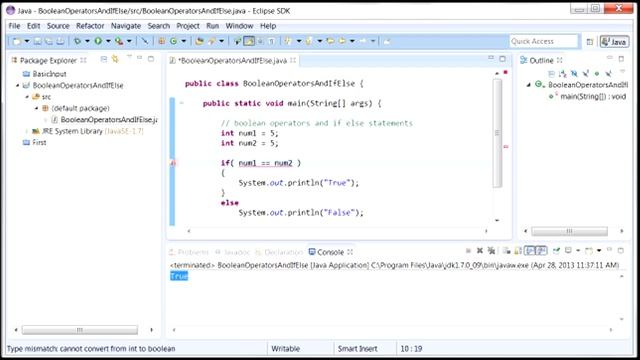Screen dimensions: 640x360
Task: Open the File menu
Action: click(x=14, y=26)
